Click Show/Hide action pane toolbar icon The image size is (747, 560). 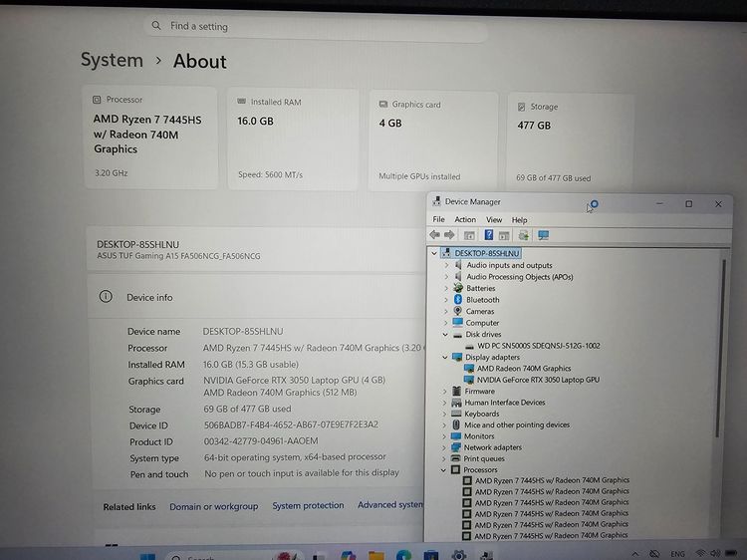(x=504, y=235)
